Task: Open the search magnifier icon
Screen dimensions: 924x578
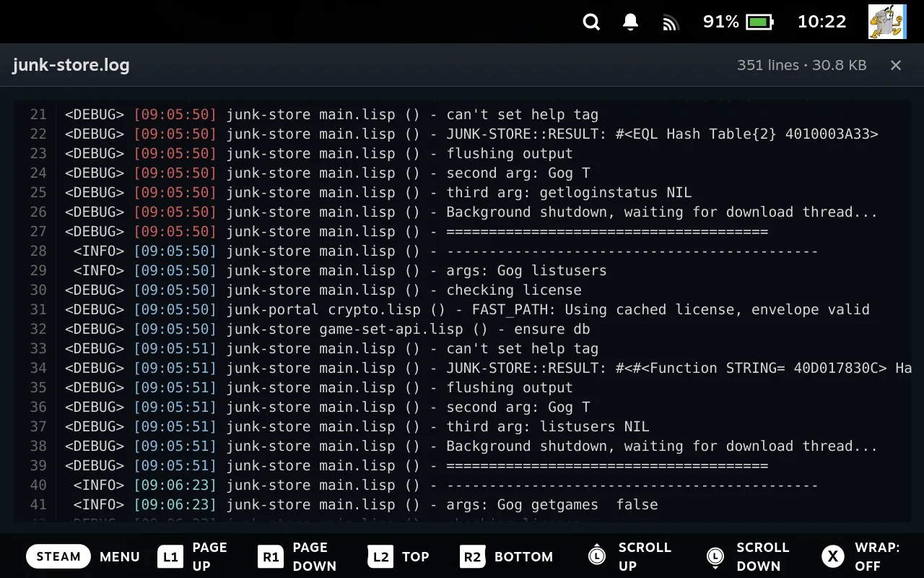Action: point(591,22)
